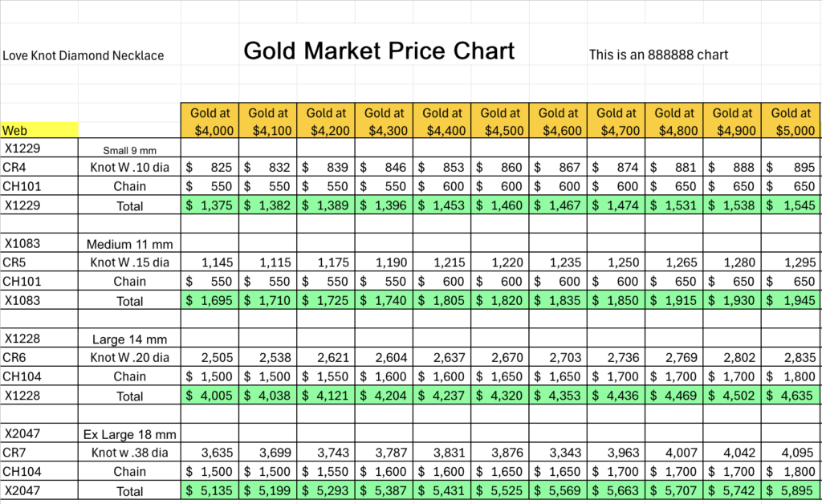Select the "CR6" code cell
This screenshot has height=504, width=822.
pos(39,357)
